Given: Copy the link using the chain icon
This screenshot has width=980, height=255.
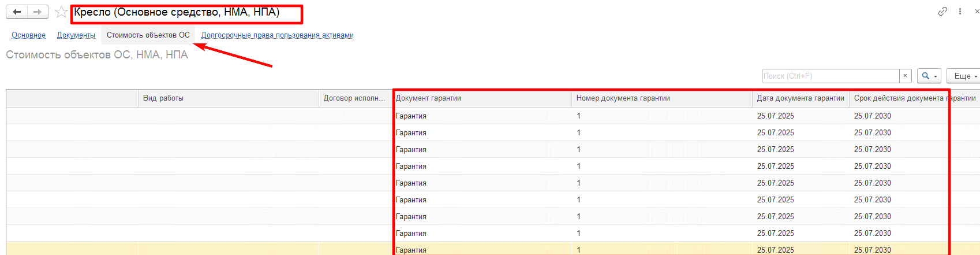Looking at the screenshot, I should (x=942, y=11).
